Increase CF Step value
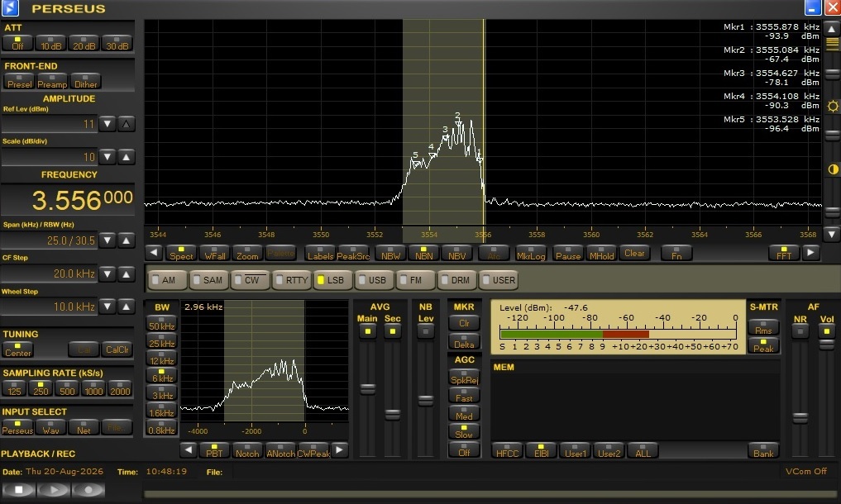The width and height of the screenshot is (841, 504). click(x=126, y=274)
